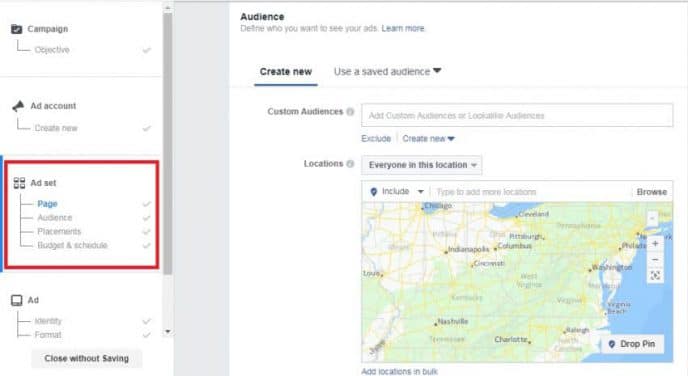Click the Ad set grid icon
The width and height of the screenshot is (688, 376).
pos(19,183)
